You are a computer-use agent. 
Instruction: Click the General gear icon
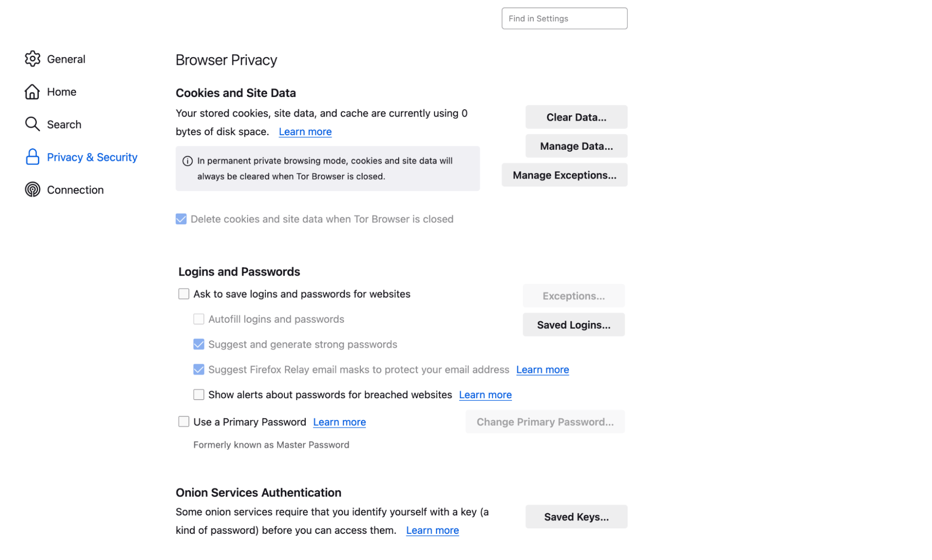32,59
